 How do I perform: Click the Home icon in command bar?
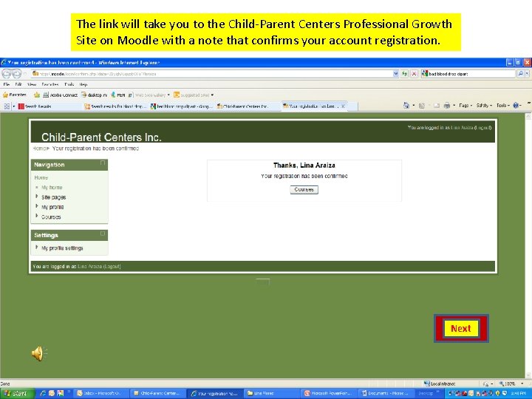(x=406, y=106)
